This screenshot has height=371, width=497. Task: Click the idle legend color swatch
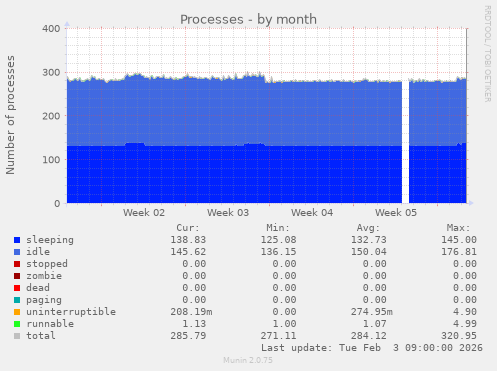click(17, 252)
